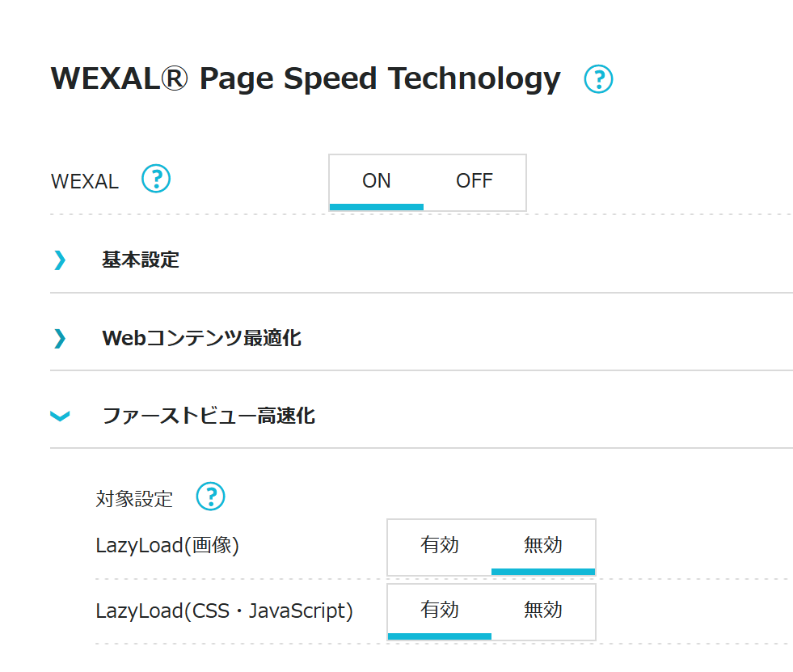This screenshot has width=793, height=672.
Task: Turn WEXAL ON
Action: [377, 181]
